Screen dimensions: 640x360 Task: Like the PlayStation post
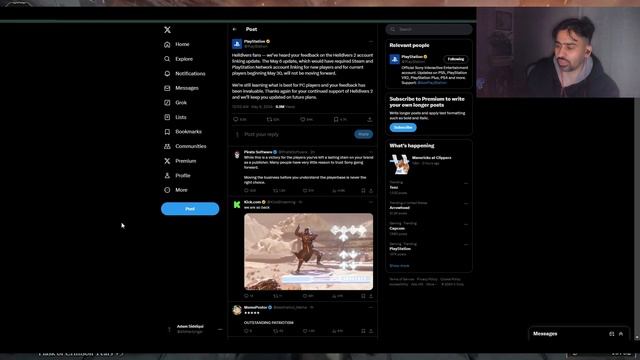coord(302,119)
